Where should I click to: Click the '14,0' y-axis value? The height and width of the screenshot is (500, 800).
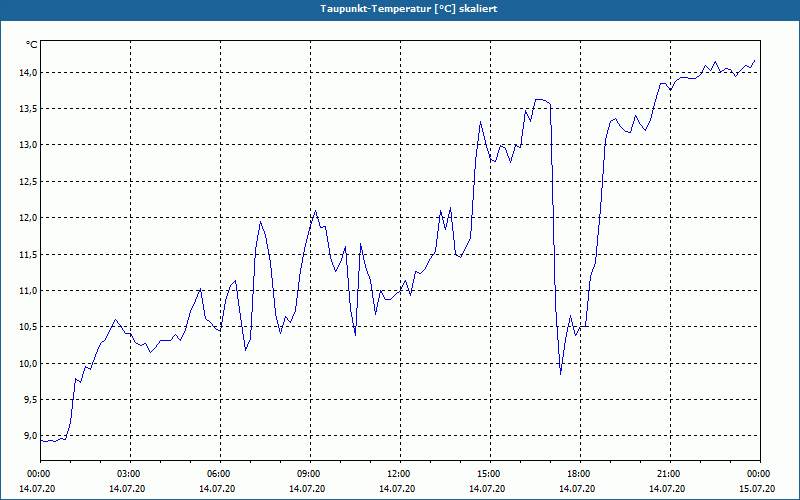pyautogui.click(x=29, y=72)
